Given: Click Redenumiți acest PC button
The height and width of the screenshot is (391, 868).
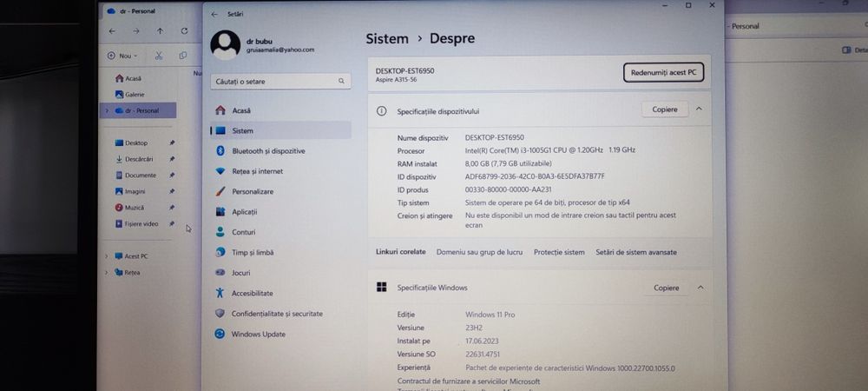Looking at the screenshot, I should click(663, 72).
